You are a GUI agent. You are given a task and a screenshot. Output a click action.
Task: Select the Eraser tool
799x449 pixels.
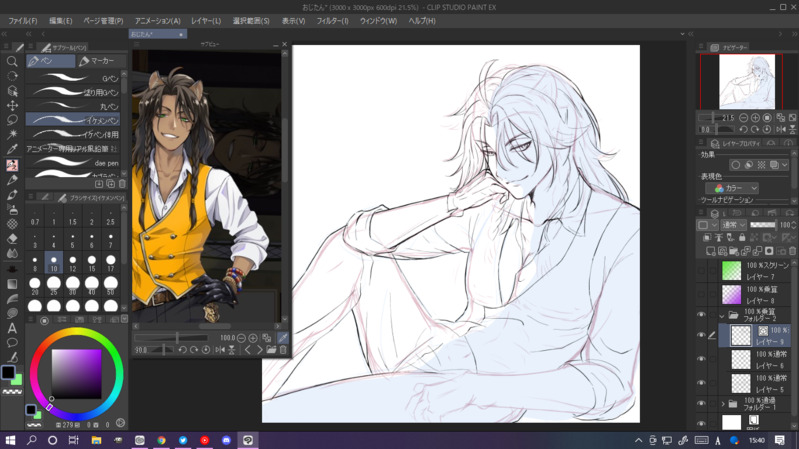pyautogui.click(x=12, y=239)
